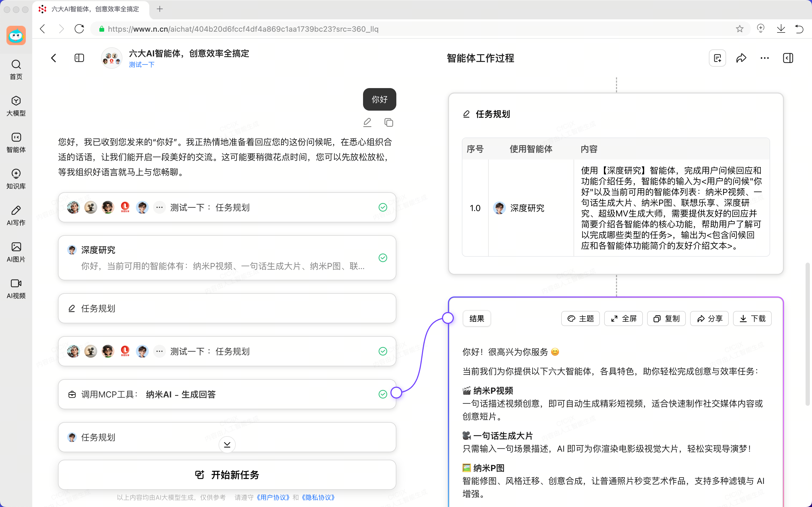
Task: Toggle the chat sidebar panel icon
Action: click(x=79, y=58)
